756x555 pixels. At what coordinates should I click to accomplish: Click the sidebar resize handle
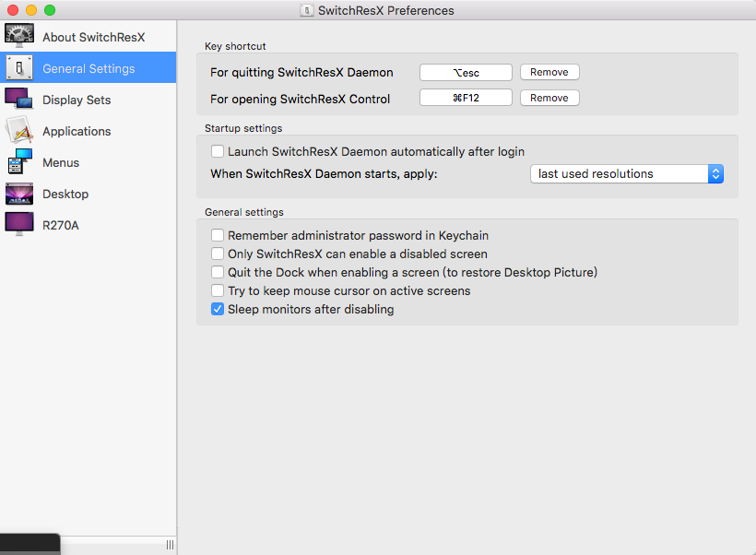click(x=170, y=545)
